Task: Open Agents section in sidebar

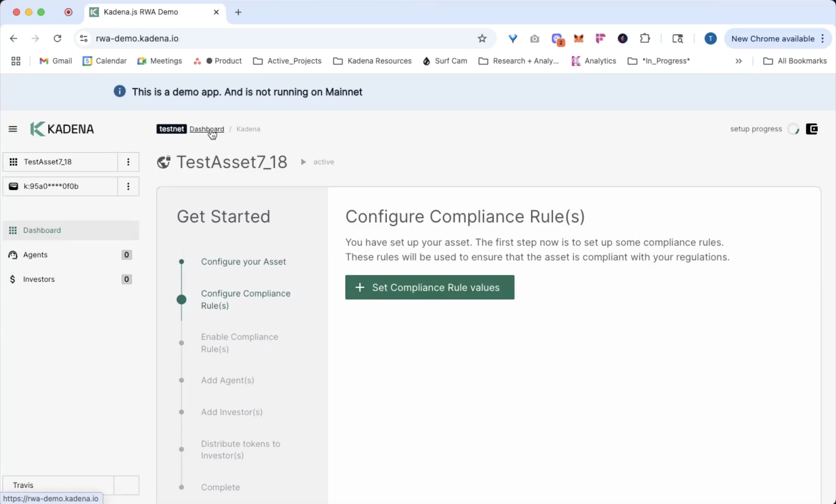Action: tap(35, 255)
